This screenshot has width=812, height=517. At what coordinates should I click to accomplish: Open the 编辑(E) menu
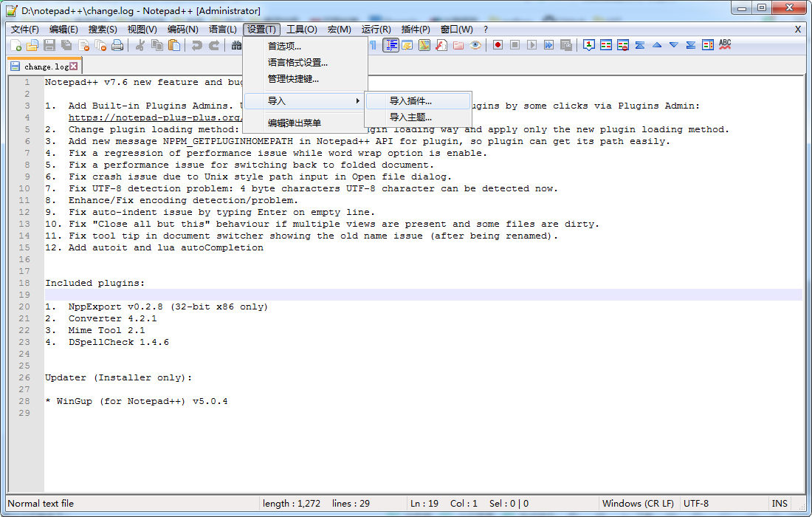coord(63,30)
